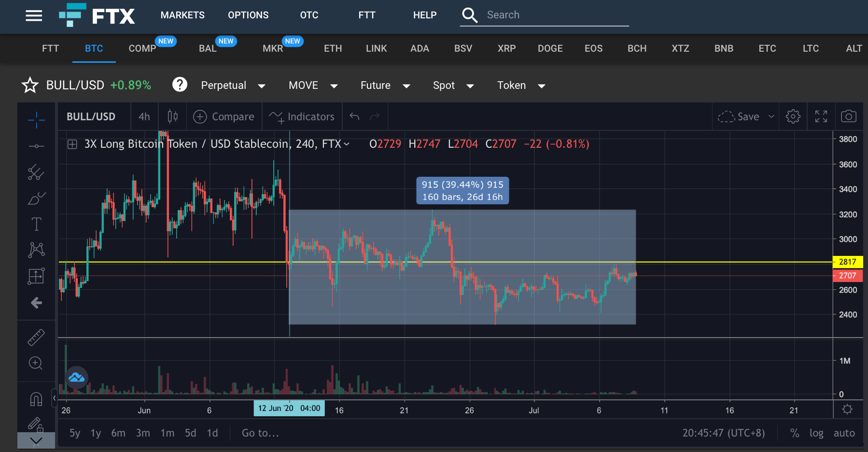Set chart range to 1m
The height and width of the screenshot is (452, 868).
coord(168,433)
